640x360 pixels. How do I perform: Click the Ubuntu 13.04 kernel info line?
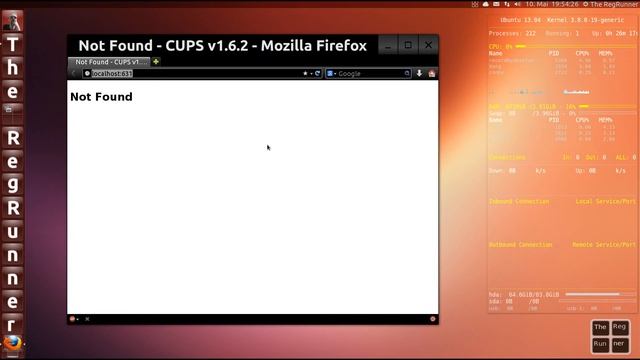[562, 20]
